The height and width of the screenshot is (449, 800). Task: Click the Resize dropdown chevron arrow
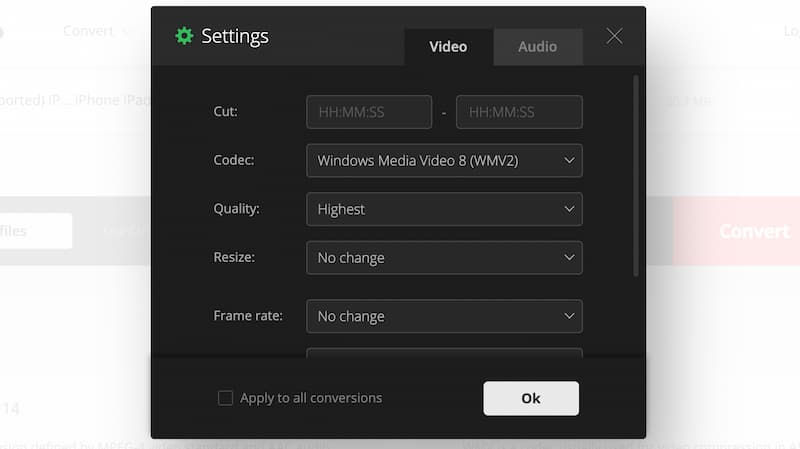point(569,257)
